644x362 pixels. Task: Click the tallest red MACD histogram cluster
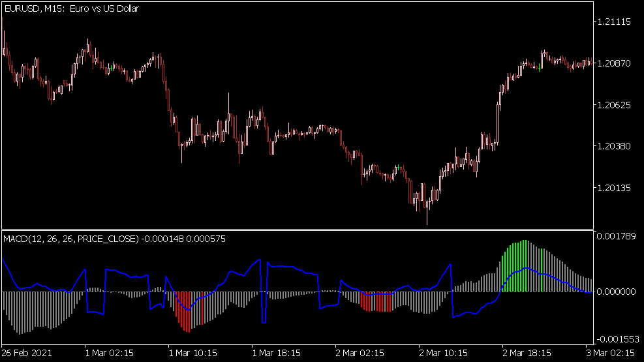point(186,310)
